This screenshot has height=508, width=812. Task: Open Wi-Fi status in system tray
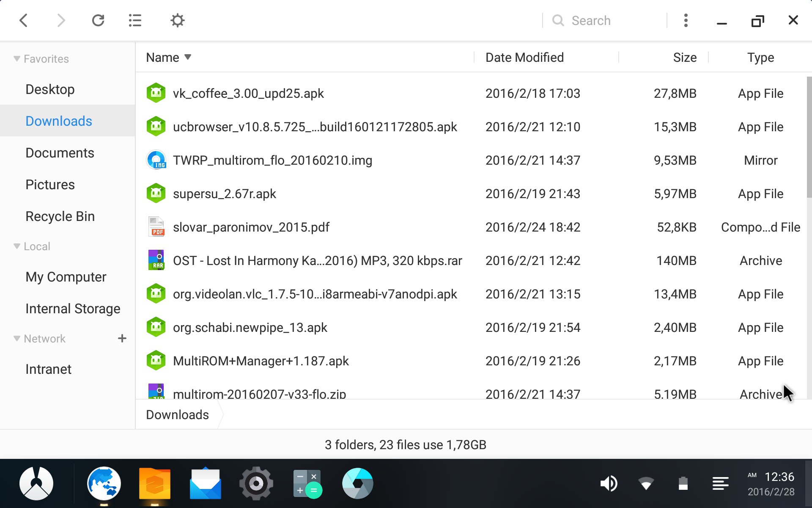point(646,483)
